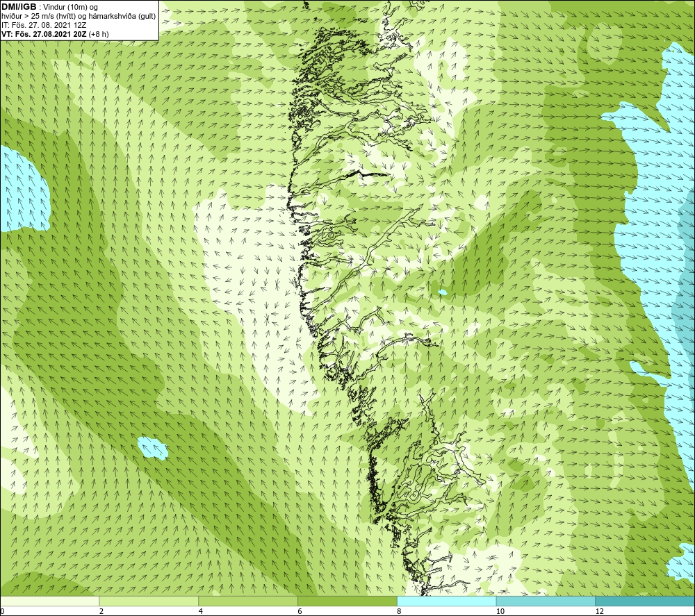
Task: Click the 'hviður > 25 m/s (hvítt)' legend line
Action: pos(79,16)
